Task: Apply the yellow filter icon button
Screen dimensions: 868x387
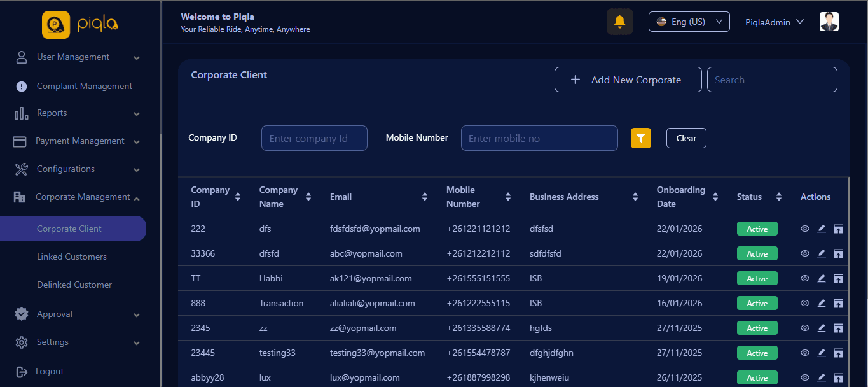Action: pos(641,138)
